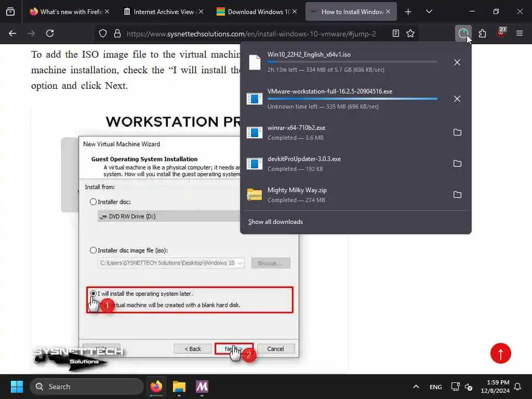This screenshot has width=532, height=399.
Task: Open the notifications bell icon
Action: [x=518, y=387]
